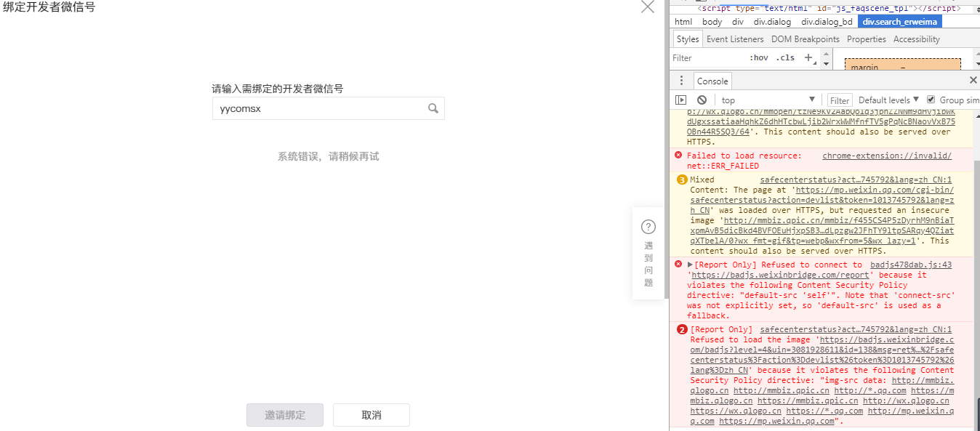Show the console sidebar
This screenshot has width=980, height=431.
tap(681, 100)
